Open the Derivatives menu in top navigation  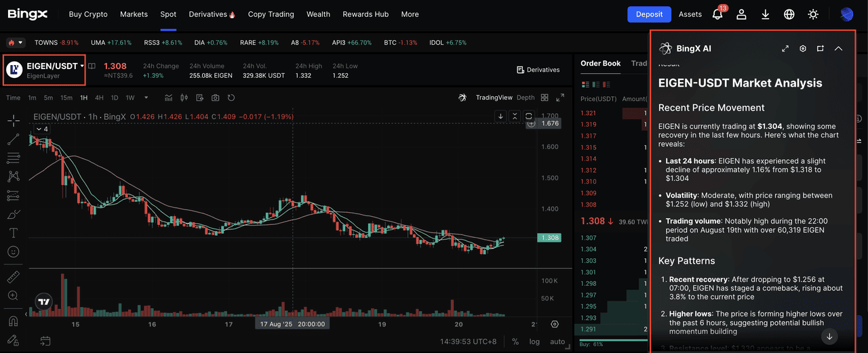[212, 14]
